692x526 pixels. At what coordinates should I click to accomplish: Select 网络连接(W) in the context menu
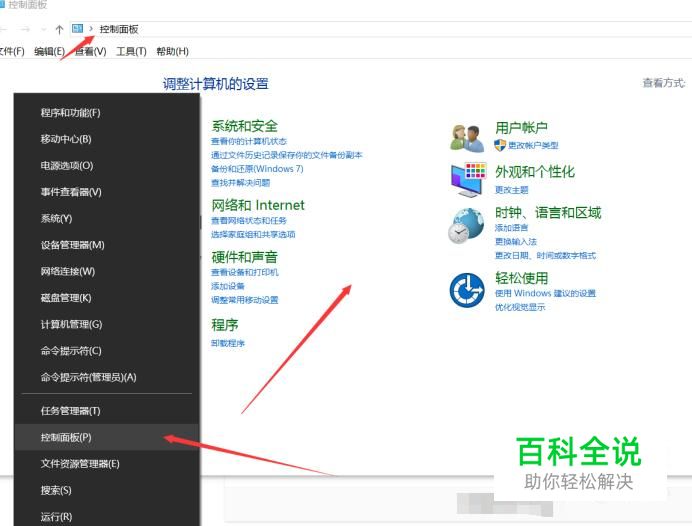107,272
